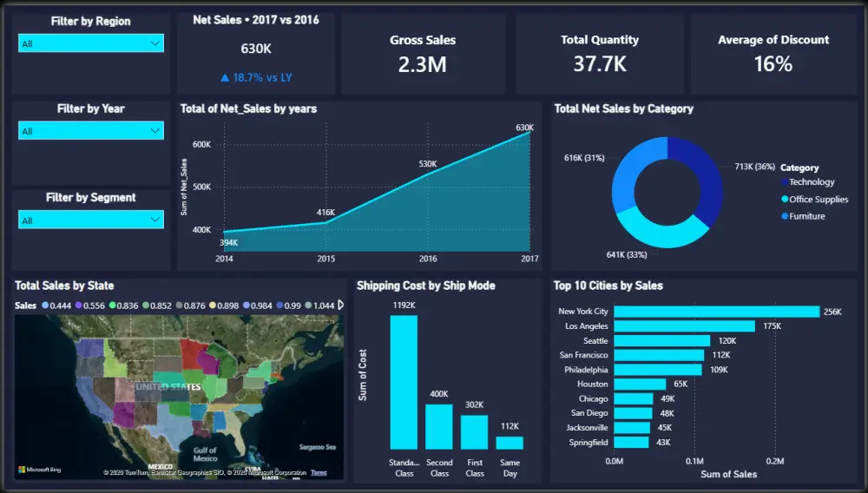Viewport: 868px width, 493px height.
Task: Select the Seattle sales bar
Action: point(662,341)
